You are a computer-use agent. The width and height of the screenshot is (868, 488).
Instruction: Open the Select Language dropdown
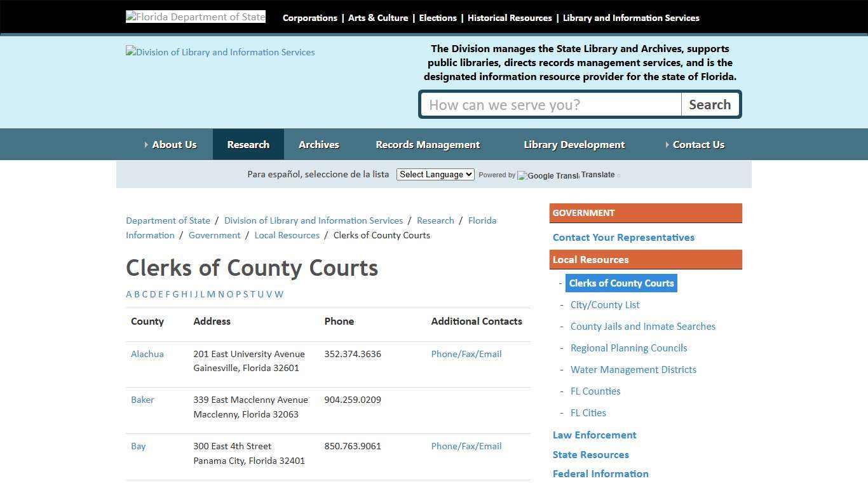[435, 174]
